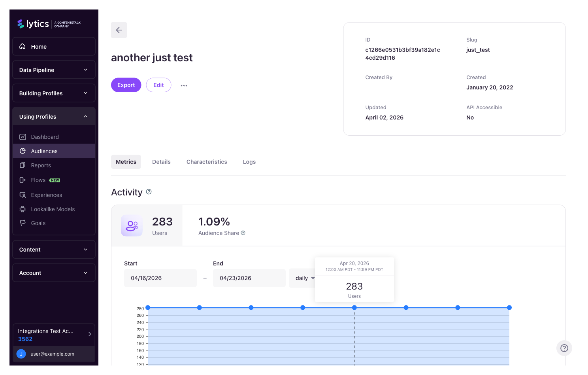Select the Goals flag icon

click(x=23, y=223)
